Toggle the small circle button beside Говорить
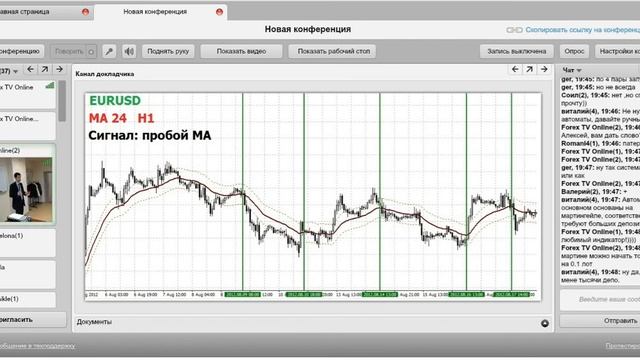Viewport: 640px width, 360px height. [x=91, y=51]
